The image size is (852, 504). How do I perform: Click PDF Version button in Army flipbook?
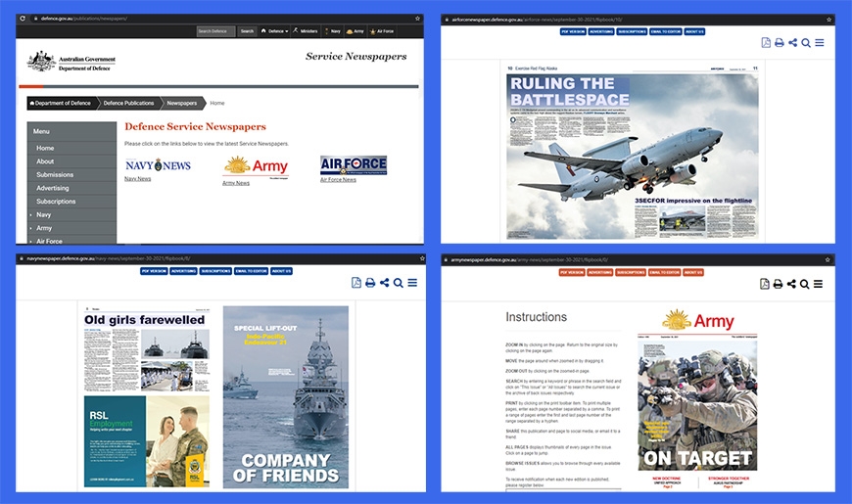tap(572, 272)
